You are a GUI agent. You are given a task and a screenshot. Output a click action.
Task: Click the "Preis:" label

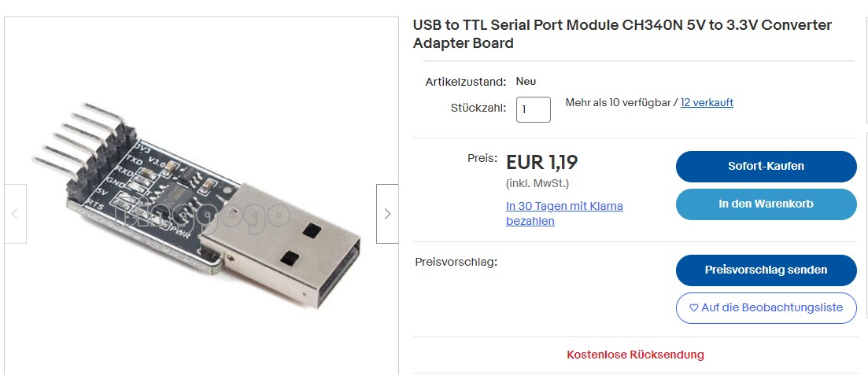[482, 158]
